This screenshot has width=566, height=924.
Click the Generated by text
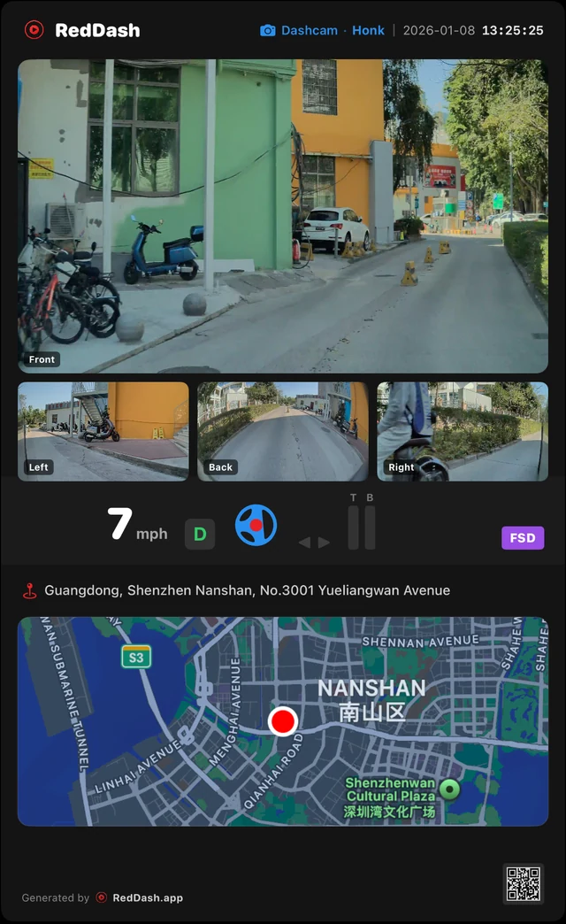pos(56,897)
